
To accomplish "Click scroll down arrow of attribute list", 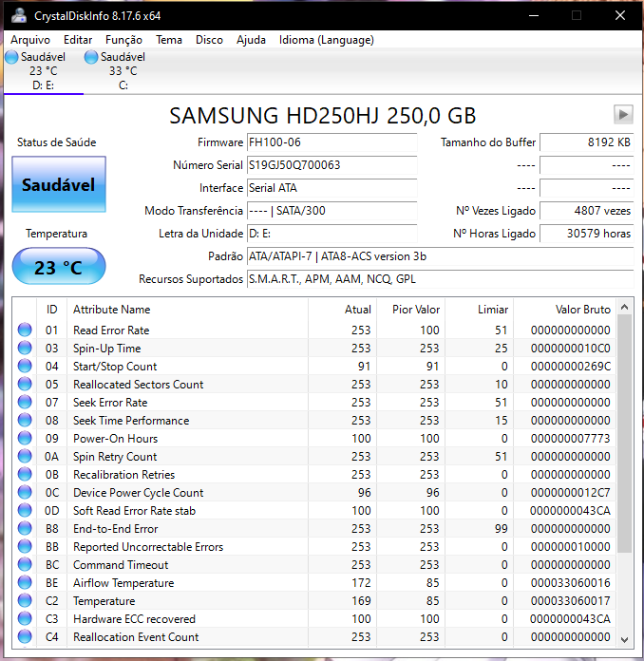I will (625, 639).
